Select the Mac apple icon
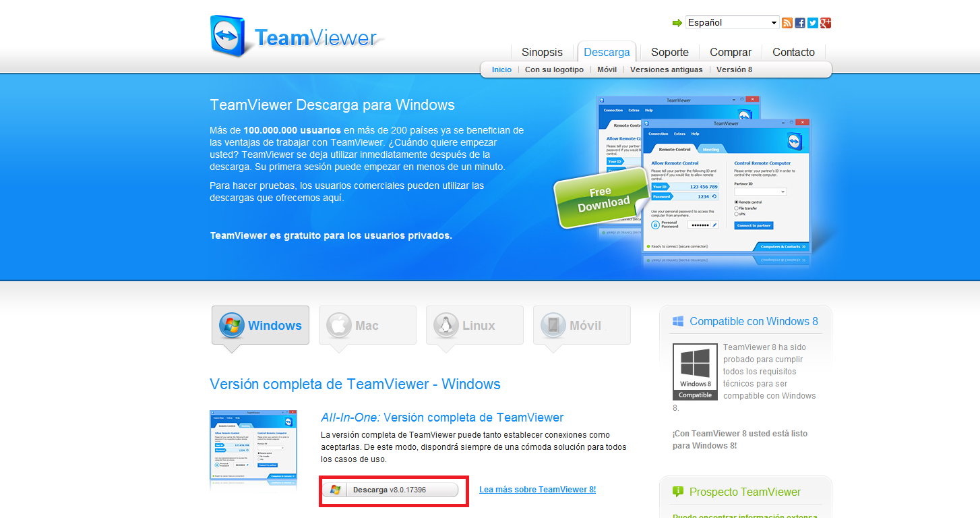This screenshot has height=518, width=980. click(338, 324)
